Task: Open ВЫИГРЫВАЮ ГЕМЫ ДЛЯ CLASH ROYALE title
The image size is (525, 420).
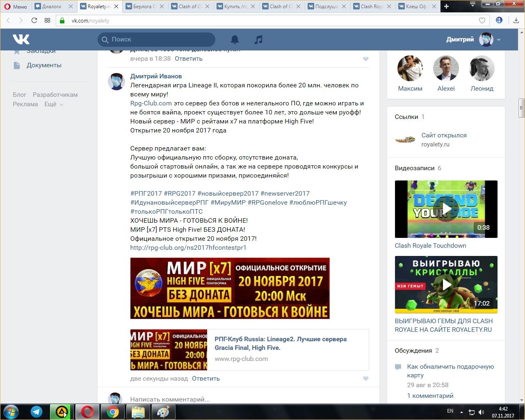Action: click(444, 325)
